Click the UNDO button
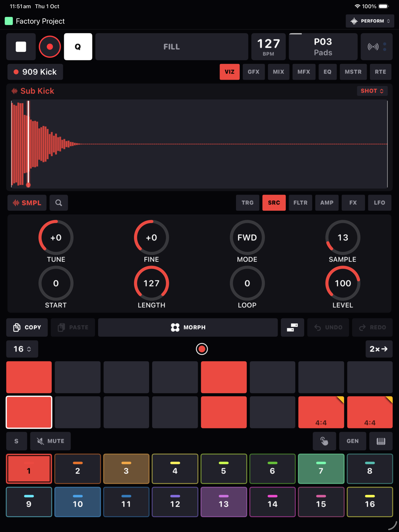 (x=328, y=327)
